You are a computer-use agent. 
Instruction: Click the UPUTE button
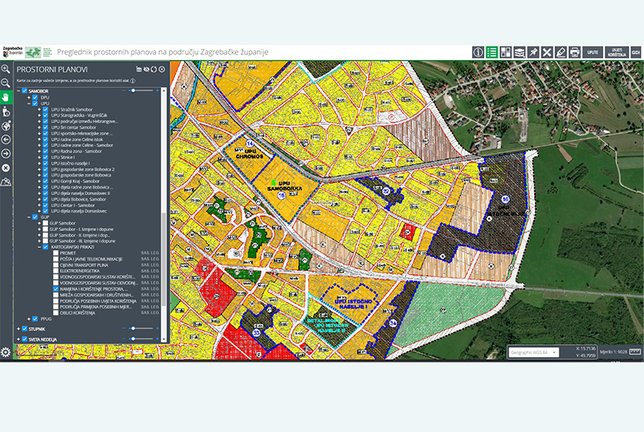(593, 52)
